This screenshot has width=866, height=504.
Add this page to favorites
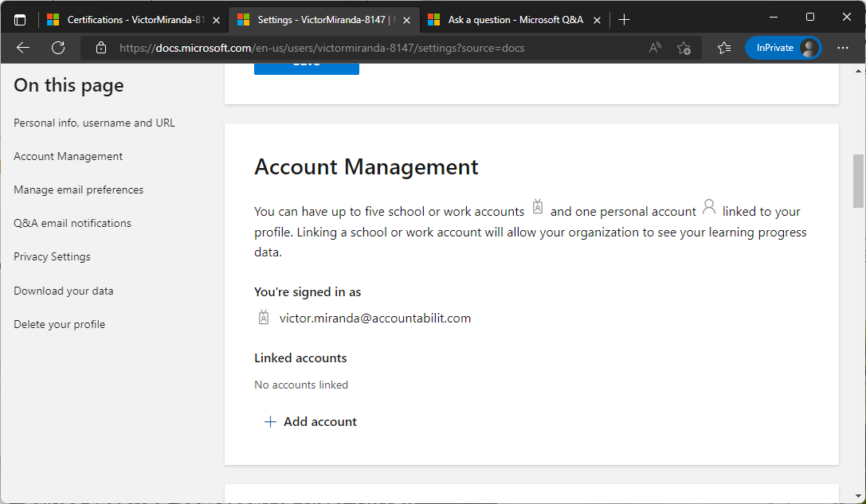(684, 48)
